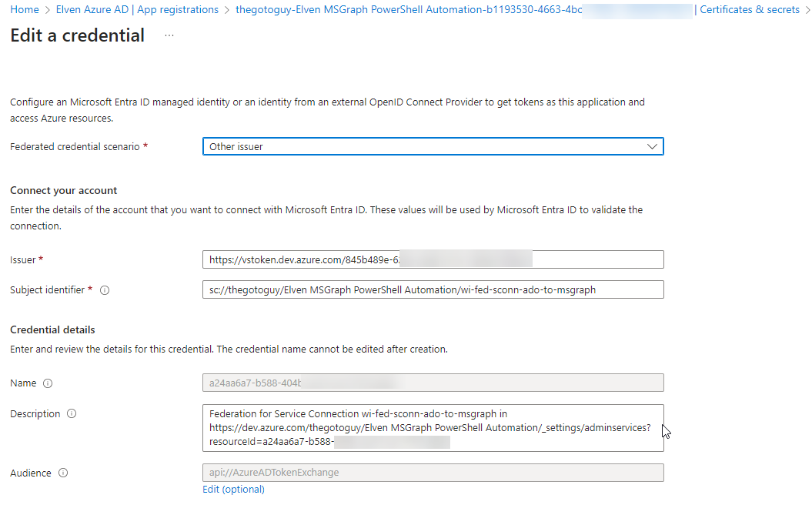
Task: Show info tooltip for Subject identifier
Action: click(105, 290)
